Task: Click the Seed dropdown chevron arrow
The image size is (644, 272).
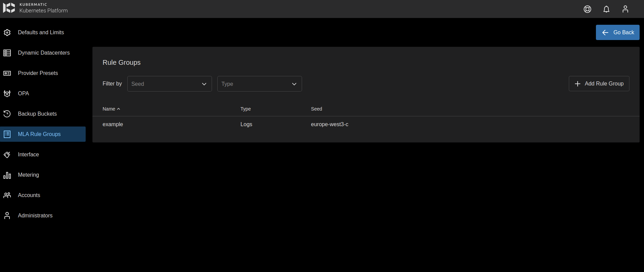Action: click(204, 84)
